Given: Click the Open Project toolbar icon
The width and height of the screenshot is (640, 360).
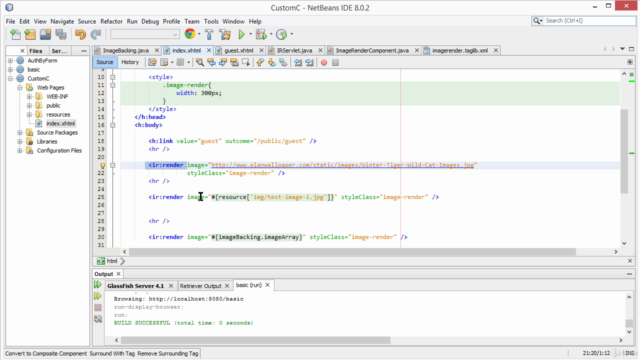Looking at the screenshot, I should tap(45, 35).
